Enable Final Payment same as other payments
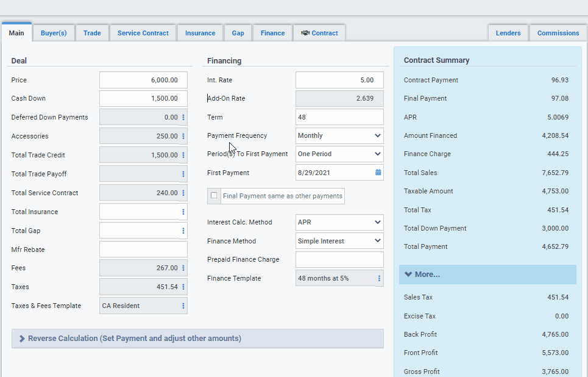 (214, 196)
